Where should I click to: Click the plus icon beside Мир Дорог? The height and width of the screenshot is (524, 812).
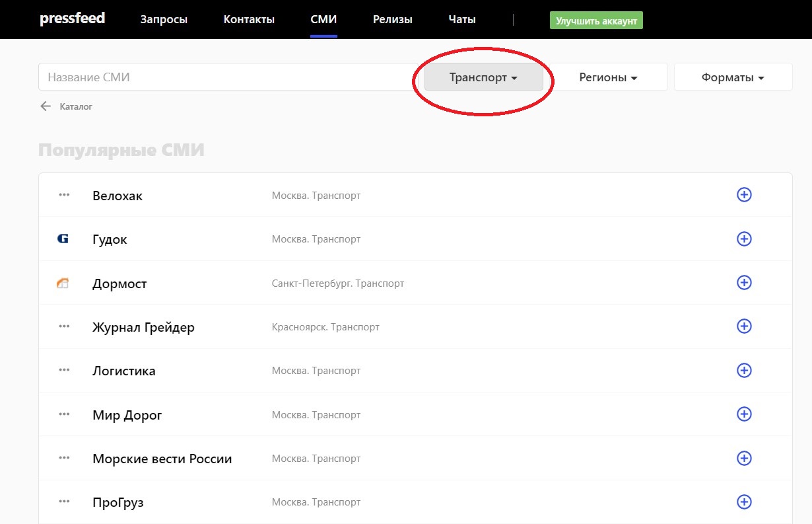(744, 414)
